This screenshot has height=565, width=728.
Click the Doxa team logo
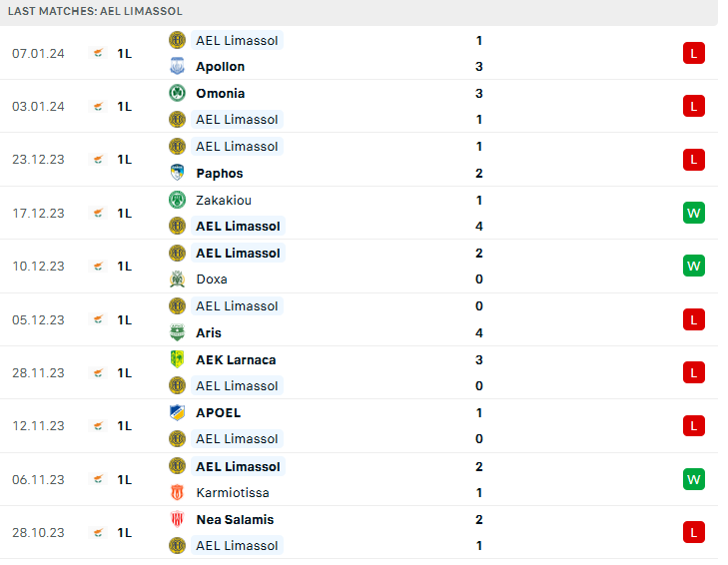tap(178, 280)
